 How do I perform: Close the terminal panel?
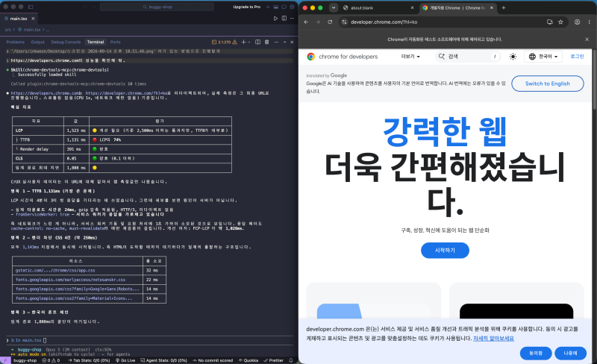click(x=292, y=43)
